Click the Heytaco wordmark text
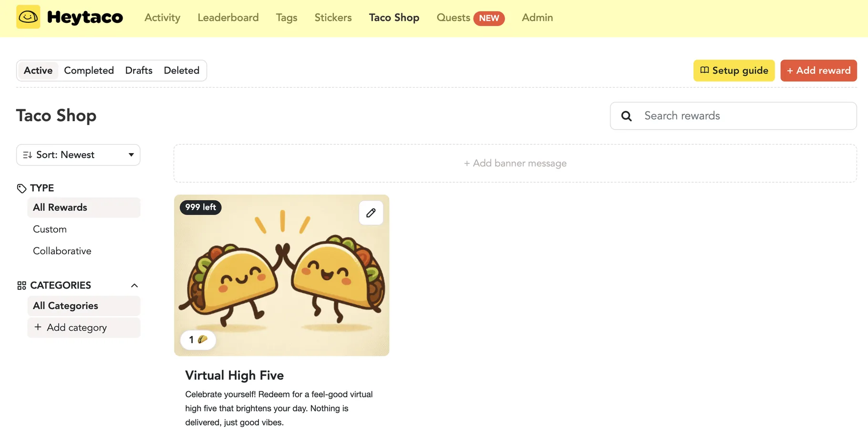This screenshot has width=868, height=446. (85, 18)
